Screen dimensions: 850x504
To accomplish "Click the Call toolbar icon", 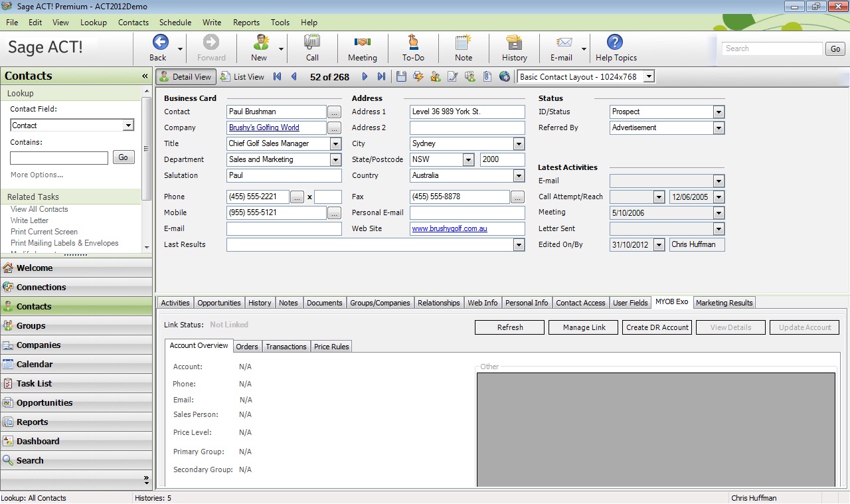I will pyautogui.click(x=312, y=42).
